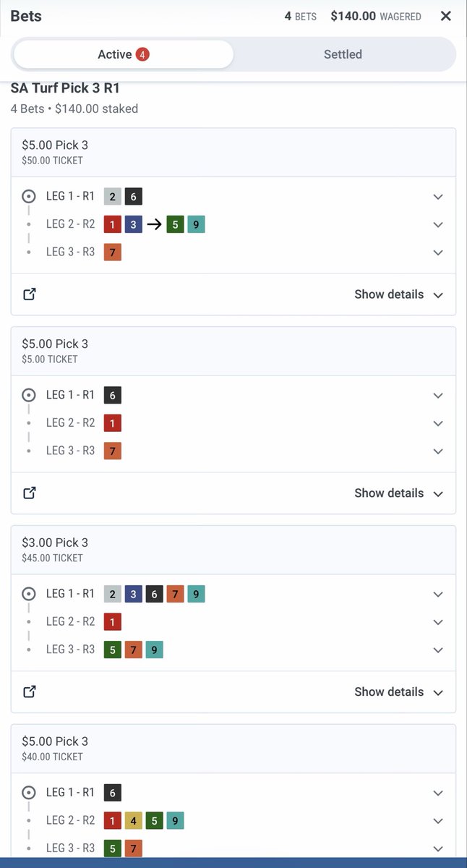Click the arrow between runners in LEG 2
This screenshot has width=467, height=868.
pos(153,224)
